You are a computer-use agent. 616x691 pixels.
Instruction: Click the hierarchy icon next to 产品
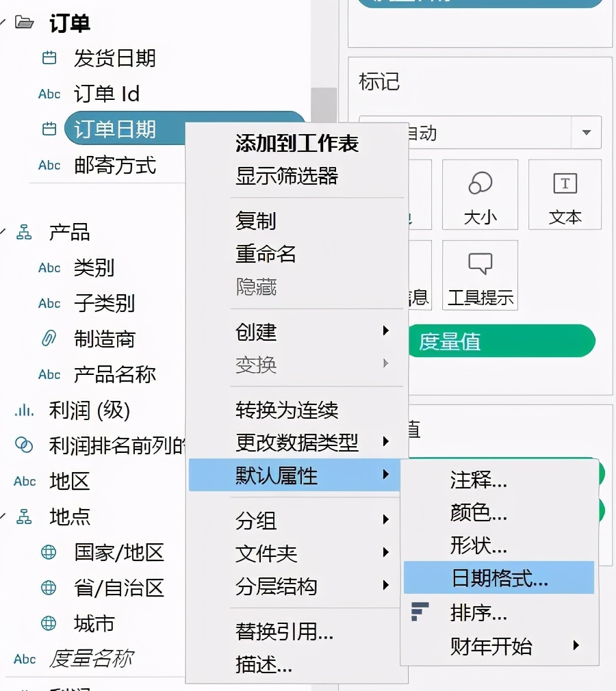point(23,232)
